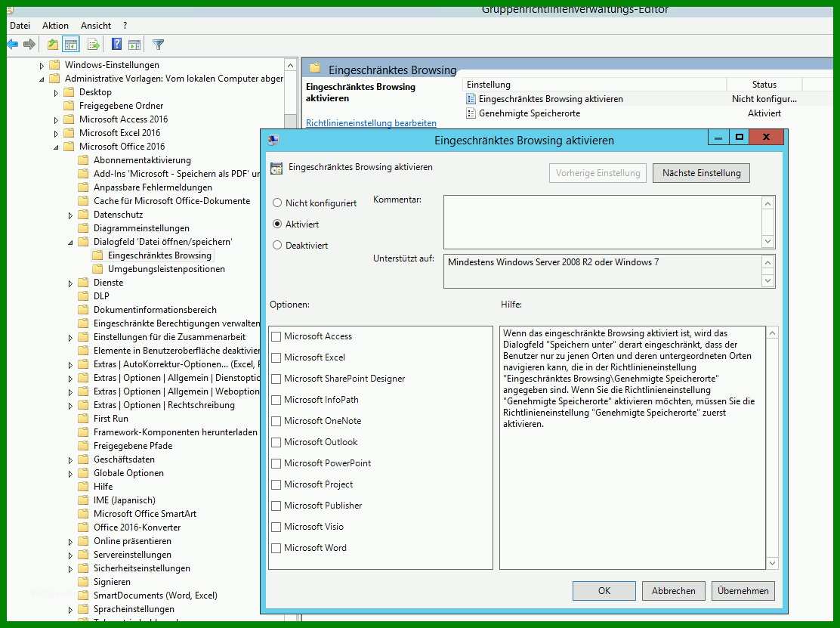This screenshot has height=628, width=840.
Task: Enable the Microsoft Publisher checkbox
Action: click(x=276, y=506)
